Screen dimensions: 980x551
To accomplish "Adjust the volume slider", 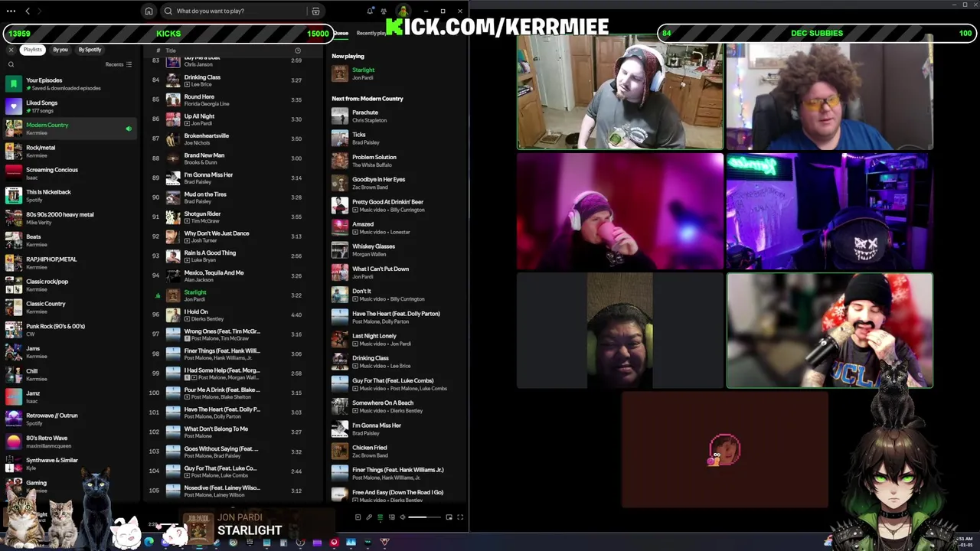I will coord(423,517).
